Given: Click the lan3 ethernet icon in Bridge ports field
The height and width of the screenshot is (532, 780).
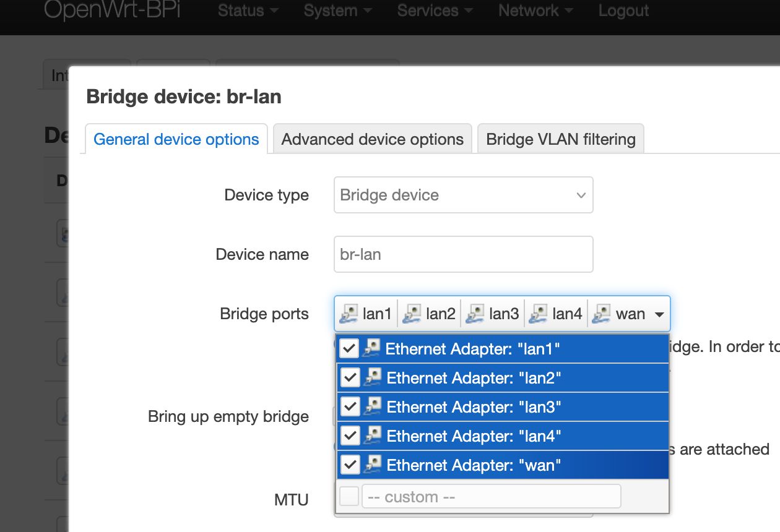Looking at the screenshot, I should (475, 314).
